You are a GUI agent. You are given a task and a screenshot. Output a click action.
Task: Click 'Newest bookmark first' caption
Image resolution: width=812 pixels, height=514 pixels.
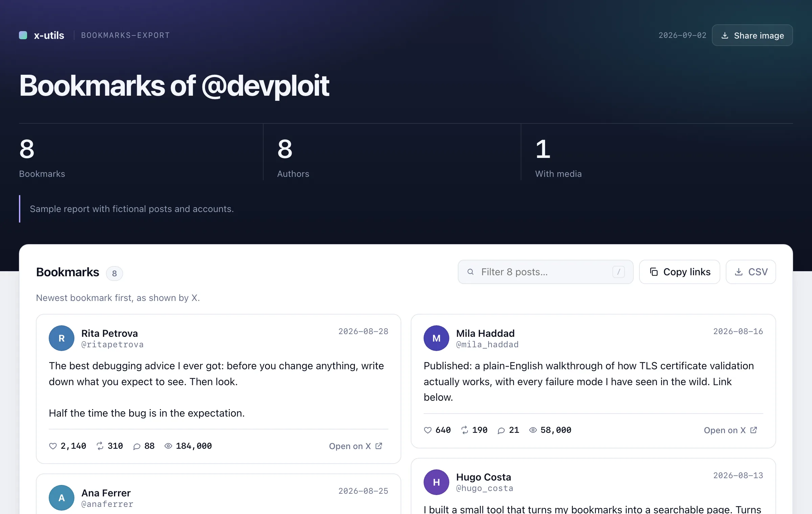(x=118, y=298)
